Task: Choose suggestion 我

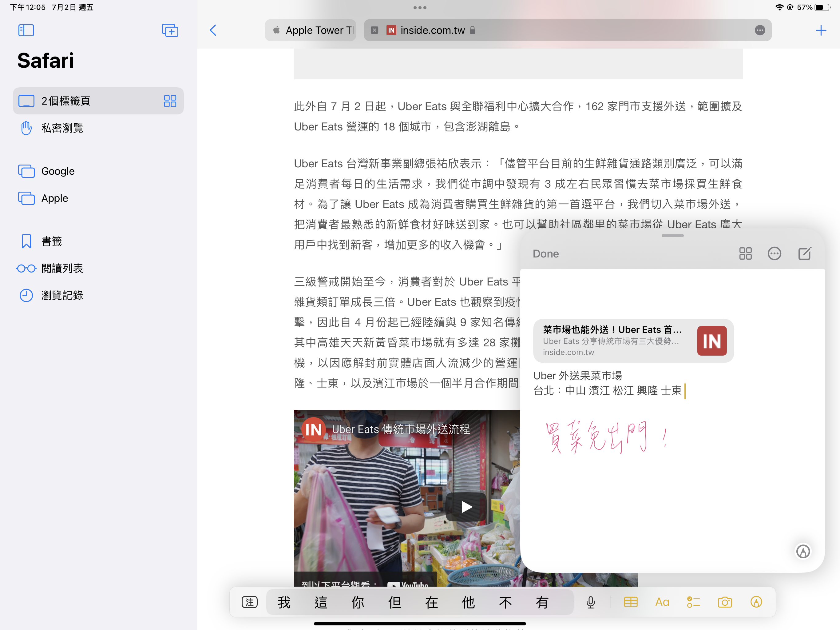Action: [x=284, y=602]
